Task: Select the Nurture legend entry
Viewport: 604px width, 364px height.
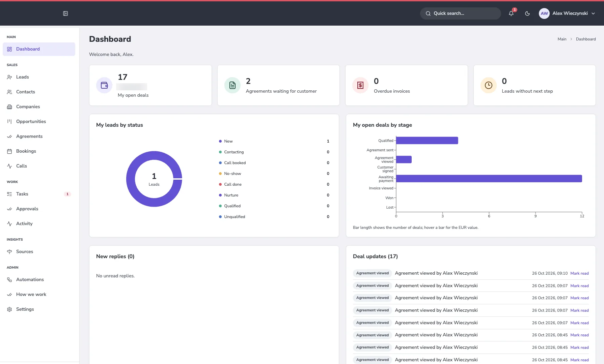Action: click(274, 195)
